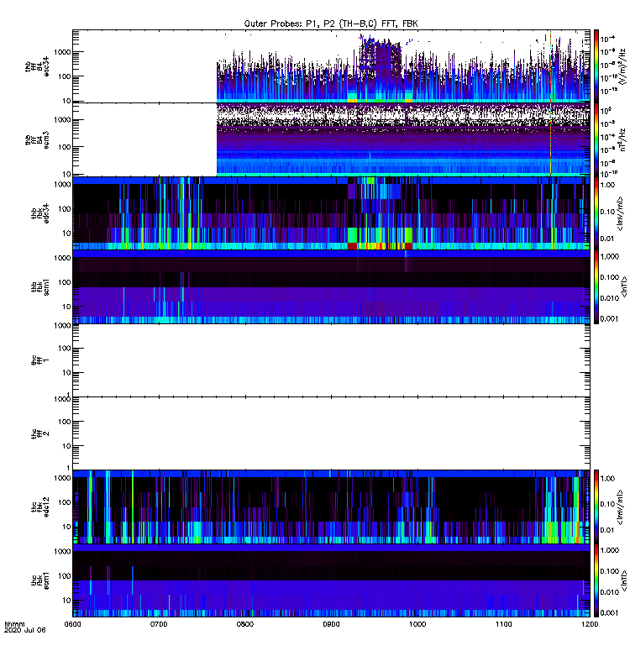Click the 'nT²/Hz' color bar unit label

point(622,139)
